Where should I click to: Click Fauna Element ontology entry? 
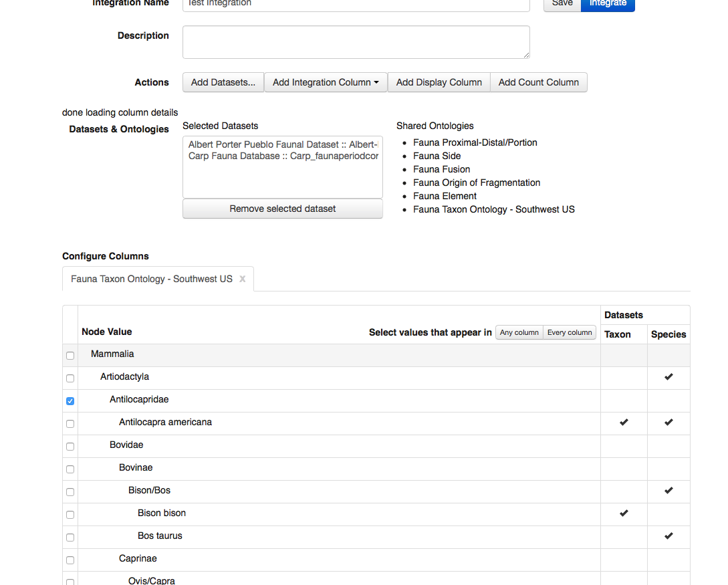(445, 197)
